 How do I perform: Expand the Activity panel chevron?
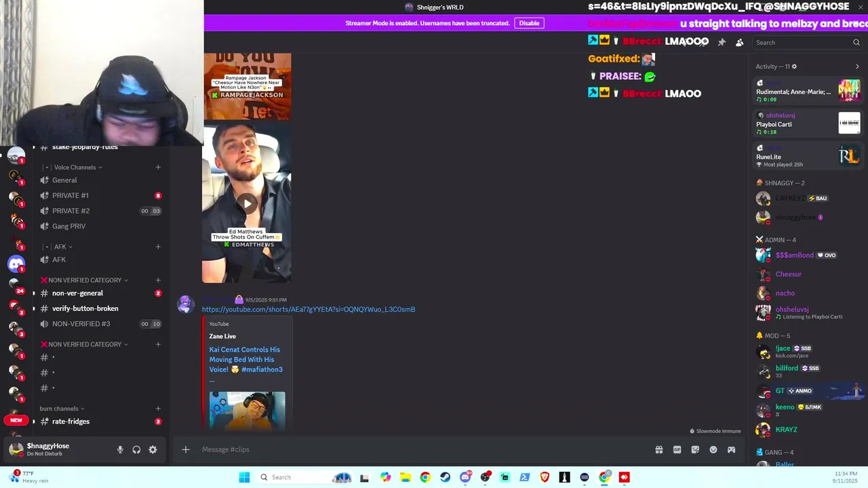click(x=857, y=66)
